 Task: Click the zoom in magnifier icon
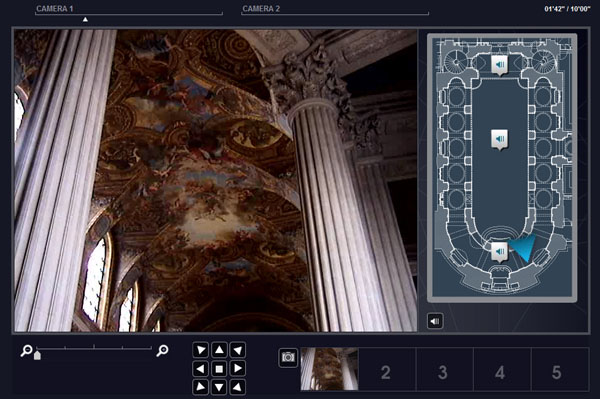point(162,350)
